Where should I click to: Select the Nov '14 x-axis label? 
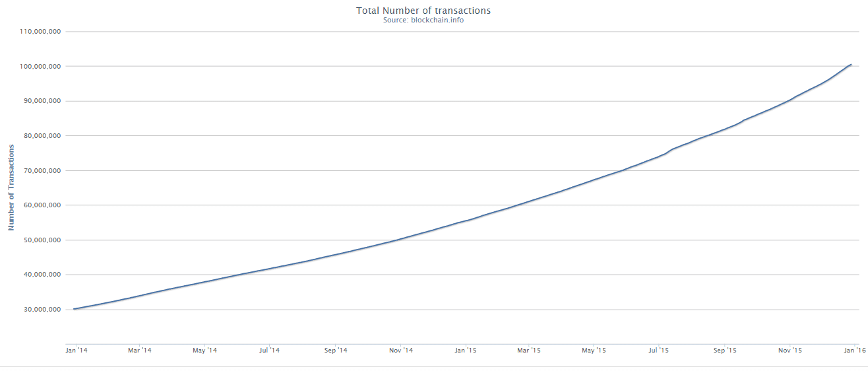click(x=400, y=350)
